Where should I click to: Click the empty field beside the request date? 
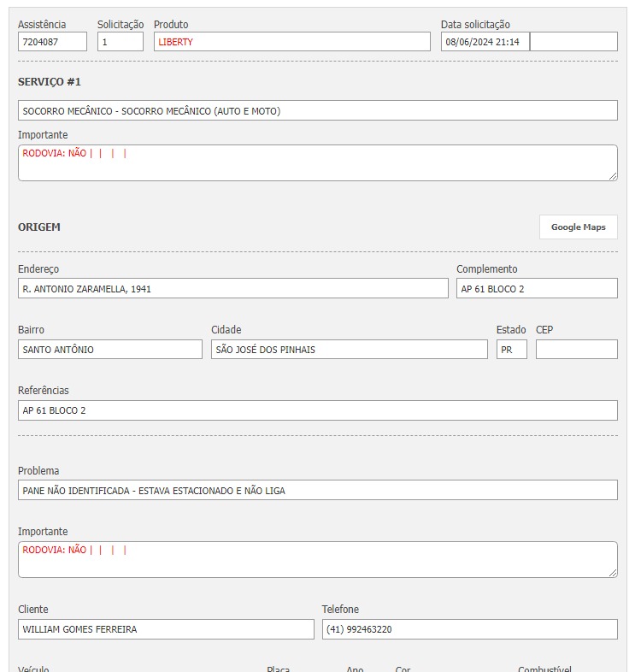tap(573, 42)
